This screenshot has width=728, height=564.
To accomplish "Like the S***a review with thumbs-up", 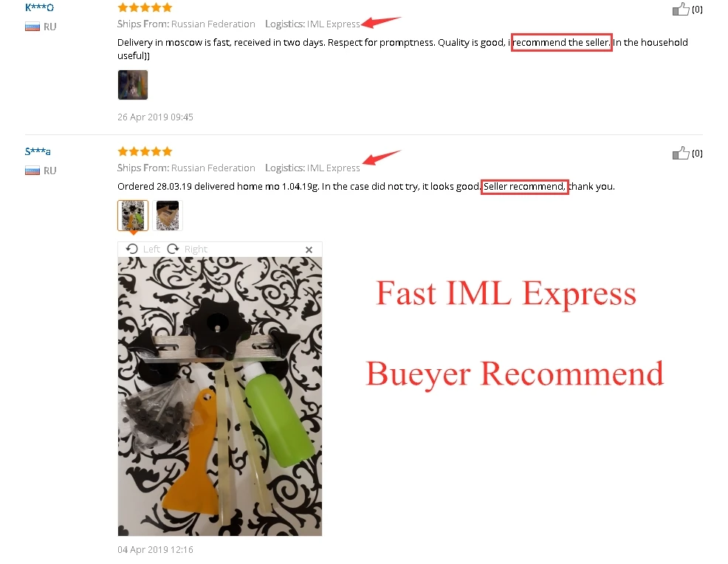I will pos(681,153).
